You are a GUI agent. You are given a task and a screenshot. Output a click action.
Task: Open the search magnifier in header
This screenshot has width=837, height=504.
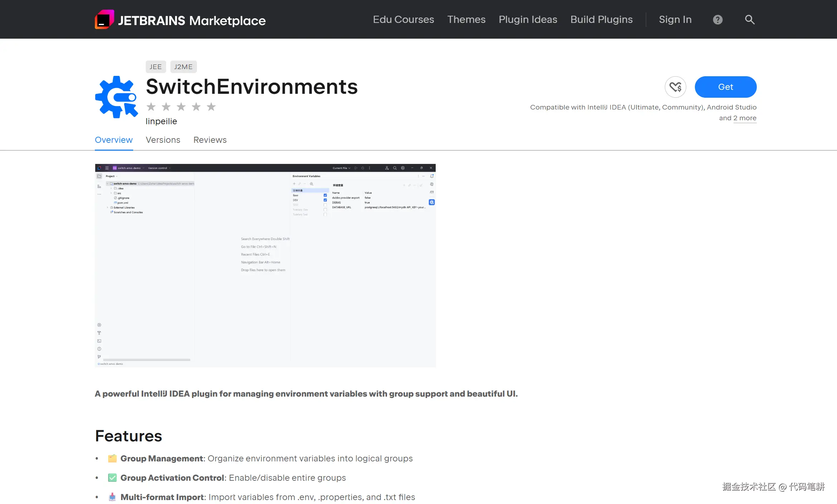(750, 20)
